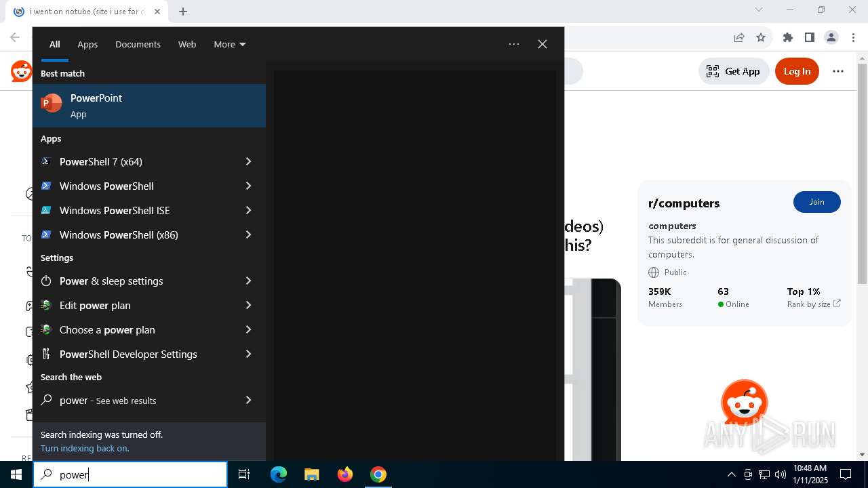The height and width of the screenshot is (488, 868).
Task: Expand Windows PowerShell (x86) options arrow
Action: [248, 235]
